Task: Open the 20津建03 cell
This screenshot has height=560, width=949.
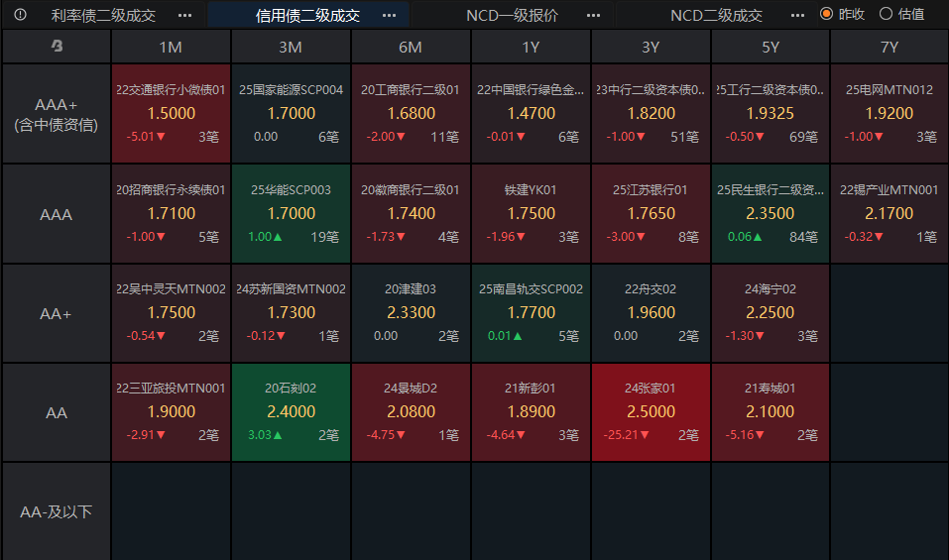Action: point(411,313)
